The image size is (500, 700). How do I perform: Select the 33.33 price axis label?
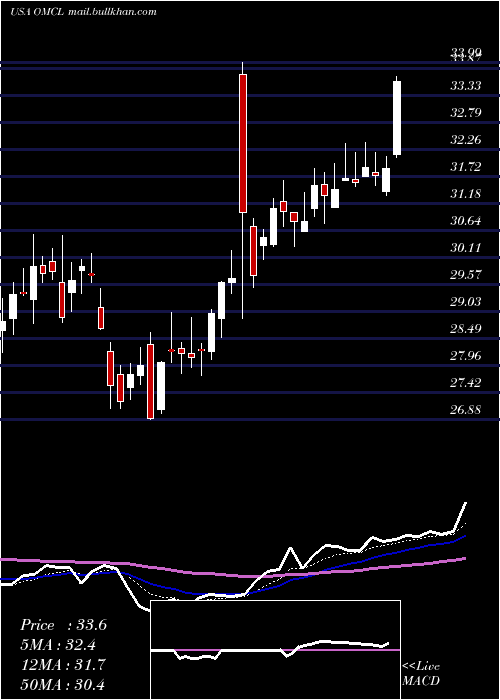(466, 85)
